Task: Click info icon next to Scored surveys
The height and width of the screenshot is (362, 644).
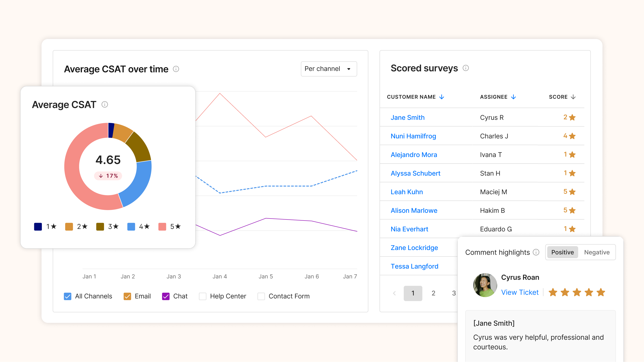Action: pyautogui.click(x=465, y=68)
